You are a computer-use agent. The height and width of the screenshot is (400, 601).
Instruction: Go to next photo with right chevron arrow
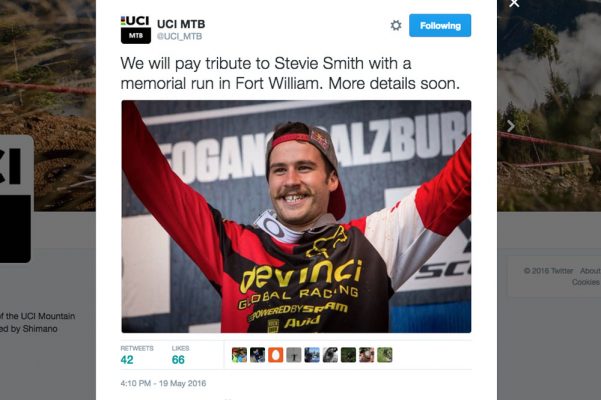tap(511, 126)
